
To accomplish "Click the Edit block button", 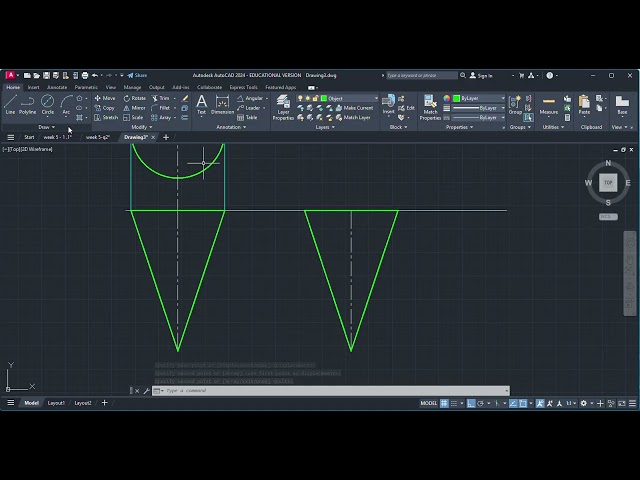I will tap(406, 108).
